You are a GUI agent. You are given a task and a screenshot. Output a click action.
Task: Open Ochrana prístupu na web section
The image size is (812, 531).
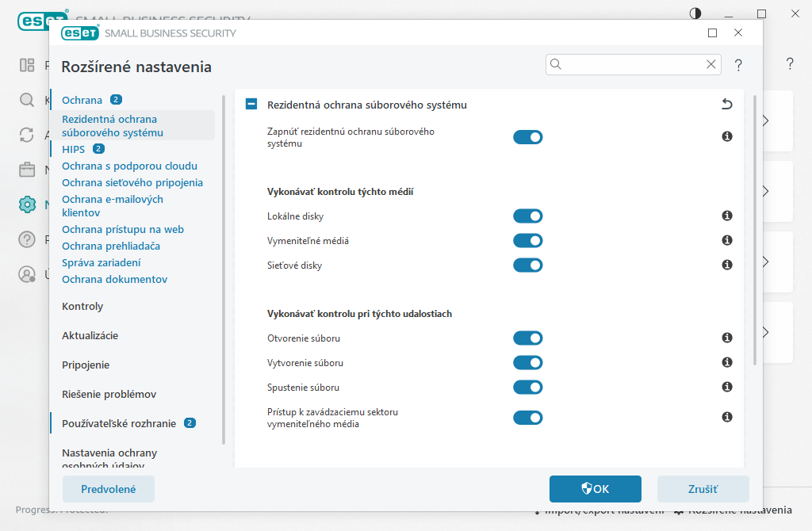click(x=122, y=229)
